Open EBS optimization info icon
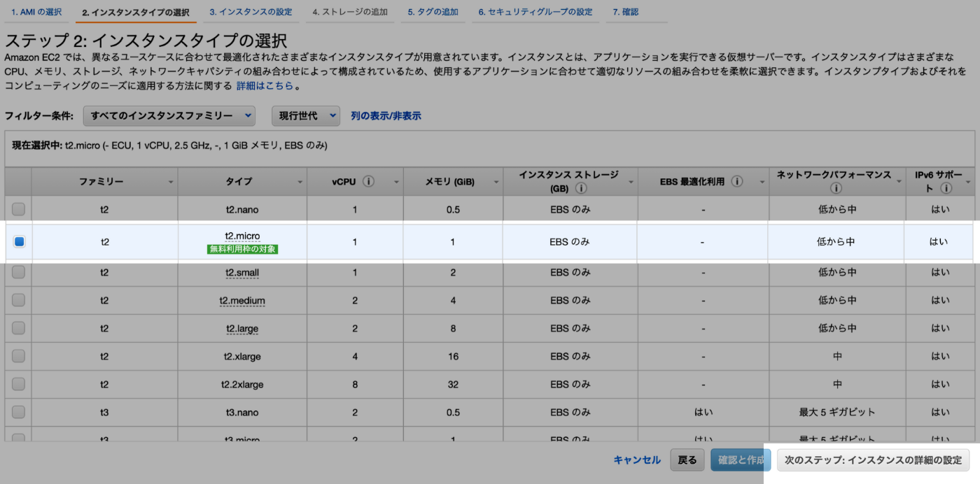980x484 pixels. pyautogui.click(x=737, y=182)
